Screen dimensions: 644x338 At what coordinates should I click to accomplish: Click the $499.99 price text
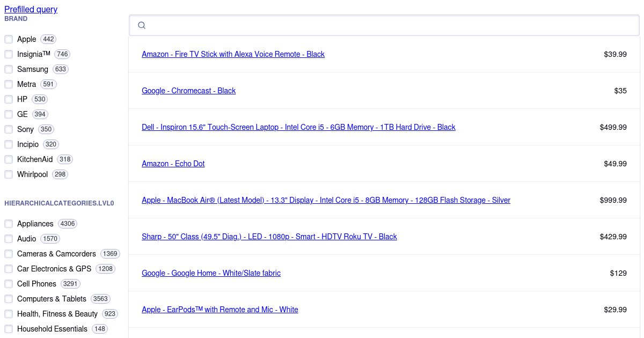click(613, 127)
